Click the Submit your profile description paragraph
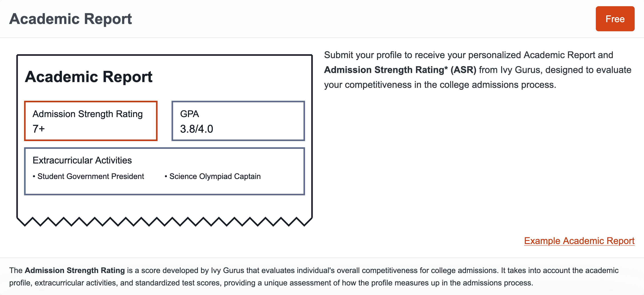This screenshot has width=644, height=295. click(x=477, y=70)
